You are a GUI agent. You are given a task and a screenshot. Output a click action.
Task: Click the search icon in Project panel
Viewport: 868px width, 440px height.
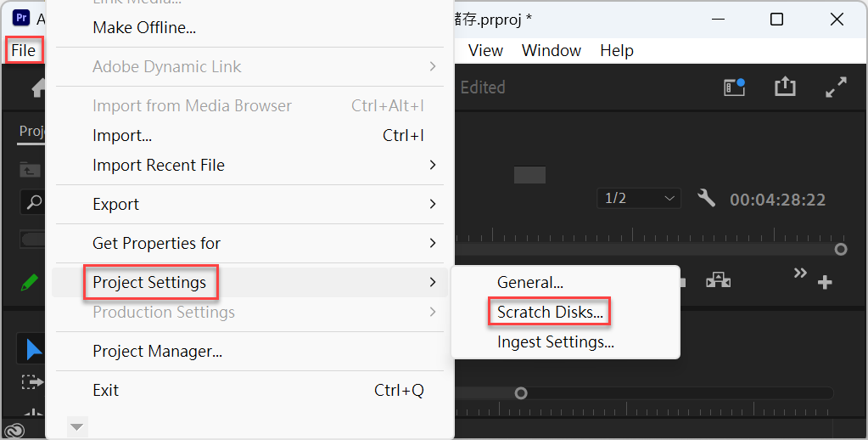click(34, 203)
